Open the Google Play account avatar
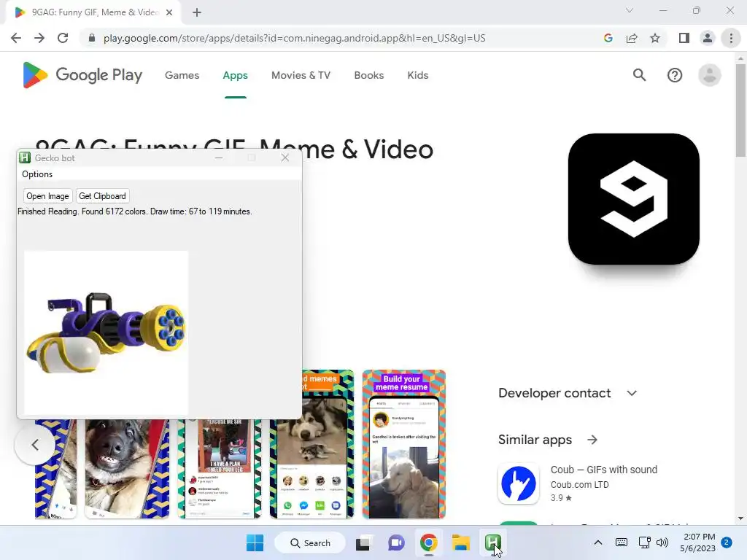The height and width of the screenshot is (560, 747). click(x=709, y=75)
